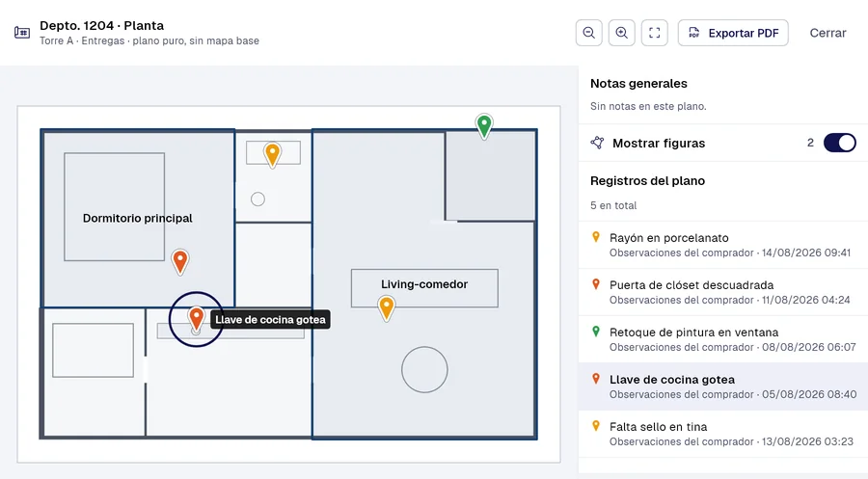Click the Registros del plano heading

click(x=647, y=181)
